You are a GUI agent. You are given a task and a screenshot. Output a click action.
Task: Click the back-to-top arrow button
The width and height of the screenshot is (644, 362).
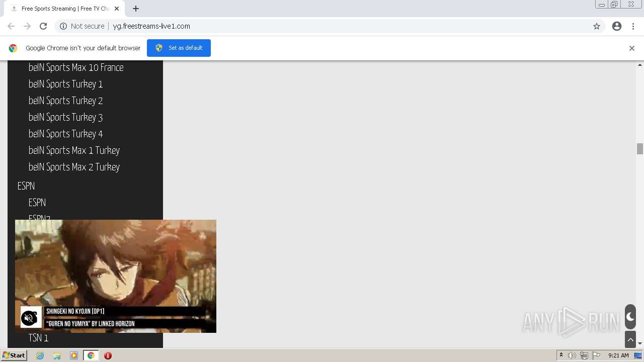coord(630,339)
